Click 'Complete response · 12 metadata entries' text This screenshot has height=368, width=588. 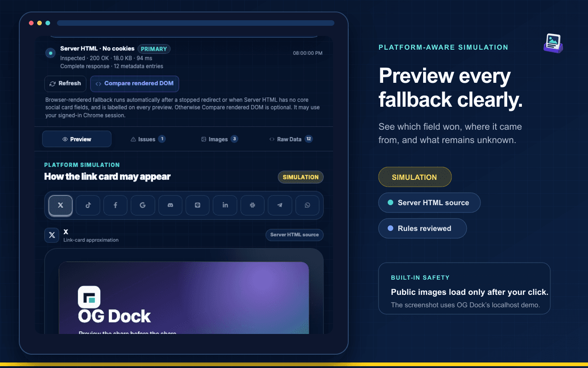pyautogui.click(x=112, y=66)
